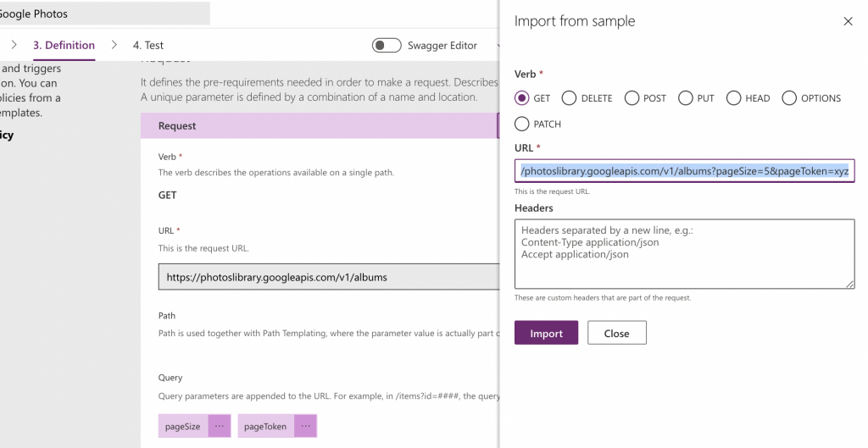
Task: Open the 3. Definition tab
Action: pyautogui.click(x=64, y=46)
